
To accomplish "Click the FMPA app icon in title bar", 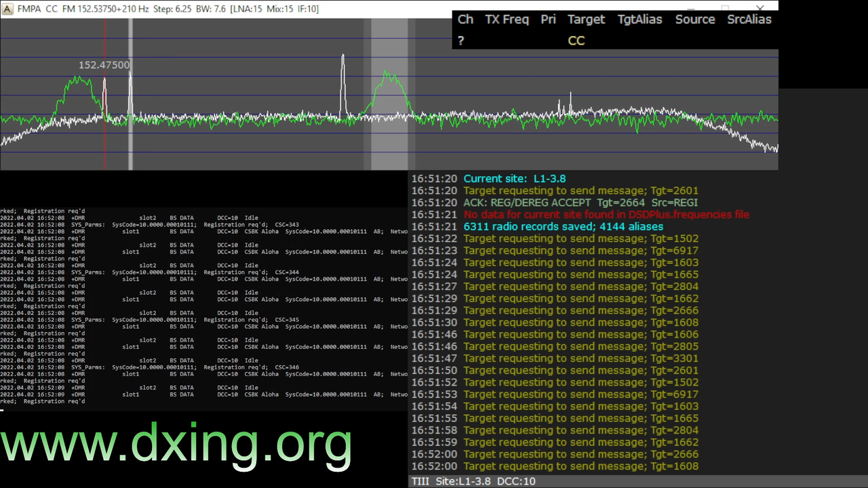I will [x=7, y=9].
